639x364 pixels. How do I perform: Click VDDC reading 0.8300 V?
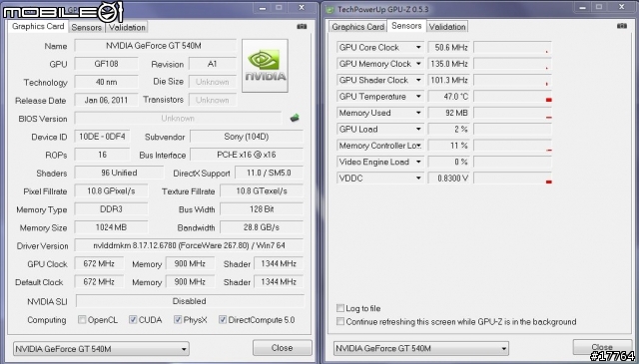point(448,179)
